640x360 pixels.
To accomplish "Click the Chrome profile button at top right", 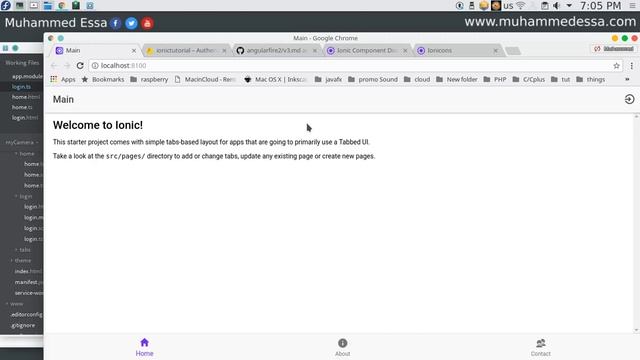I will (614, 49).
